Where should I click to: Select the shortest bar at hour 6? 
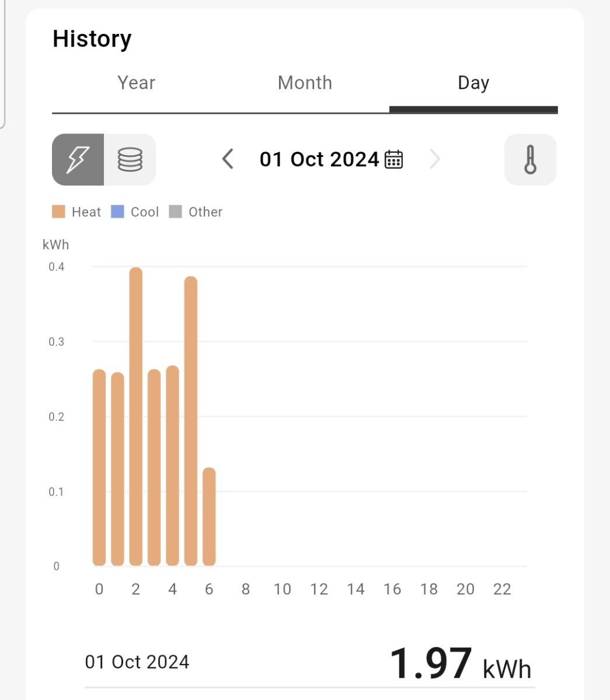(209, 516)
